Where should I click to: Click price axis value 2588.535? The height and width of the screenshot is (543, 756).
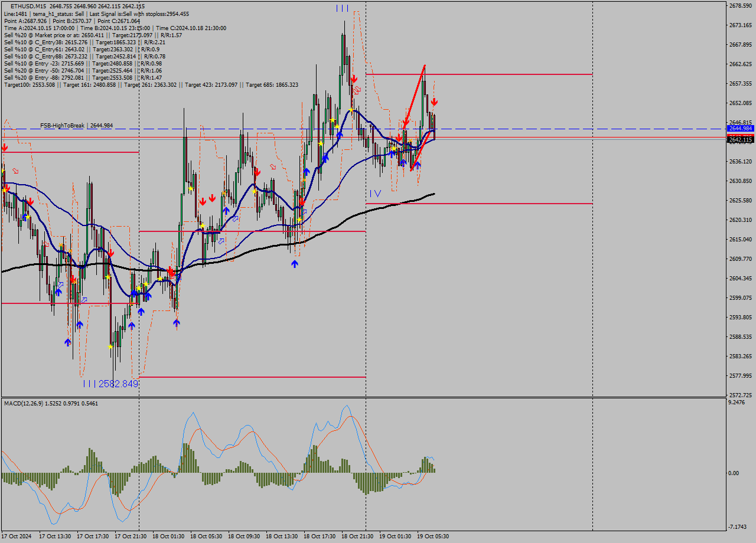point(740,337)
